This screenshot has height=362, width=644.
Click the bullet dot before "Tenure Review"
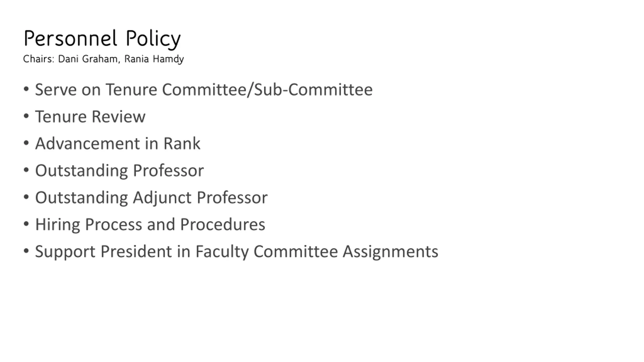click(26, 117)
